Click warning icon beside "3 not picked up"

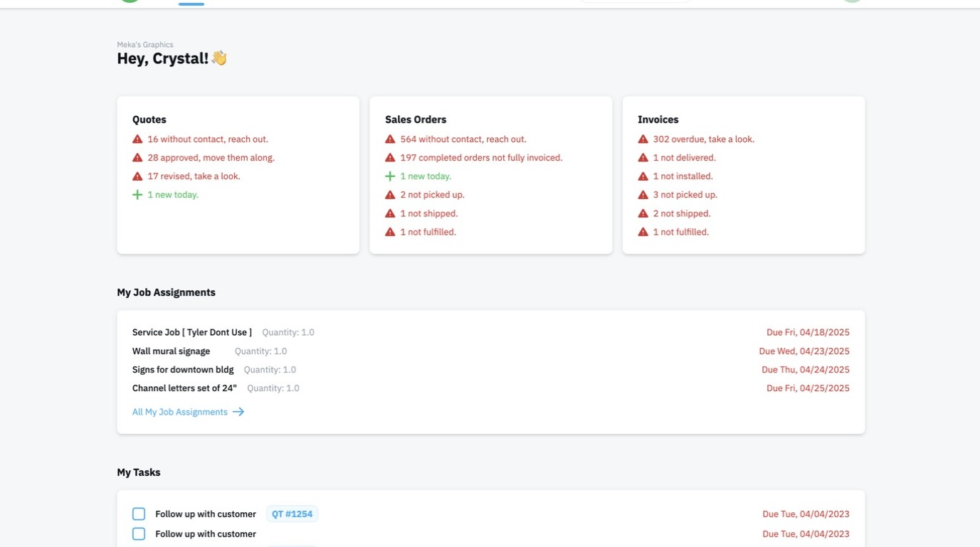click(x=643, y=195)
